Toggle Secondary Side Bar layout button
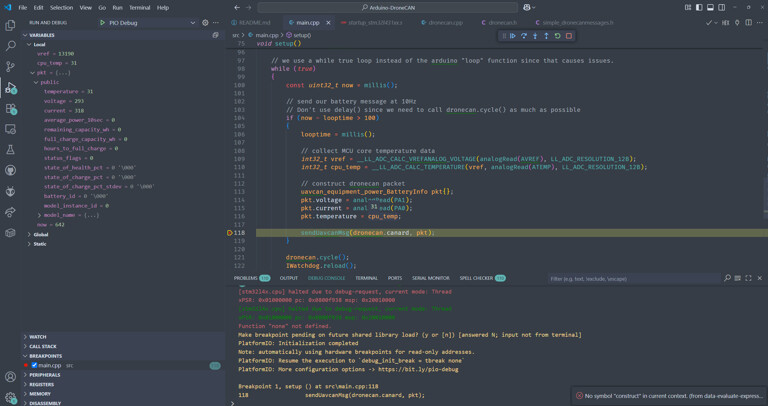Image resolution: width=768 pixels, height=406 pixels. point(721,7)
